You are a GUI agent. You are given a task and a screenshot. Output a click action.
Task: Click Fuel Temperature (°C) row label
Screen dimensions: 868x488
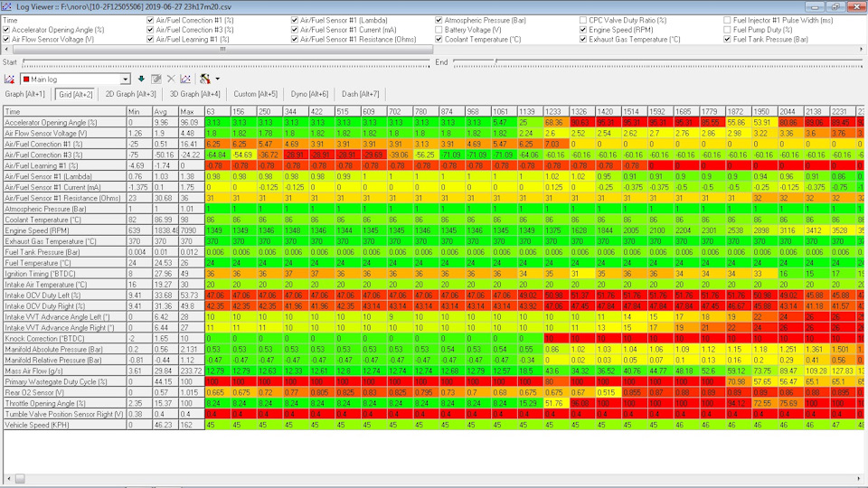(65, 263)
